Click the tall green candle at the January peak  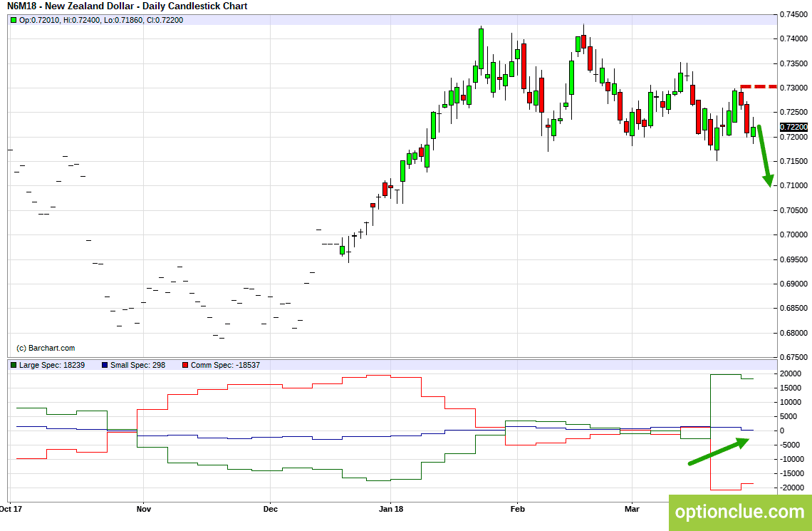click(481, 48)
